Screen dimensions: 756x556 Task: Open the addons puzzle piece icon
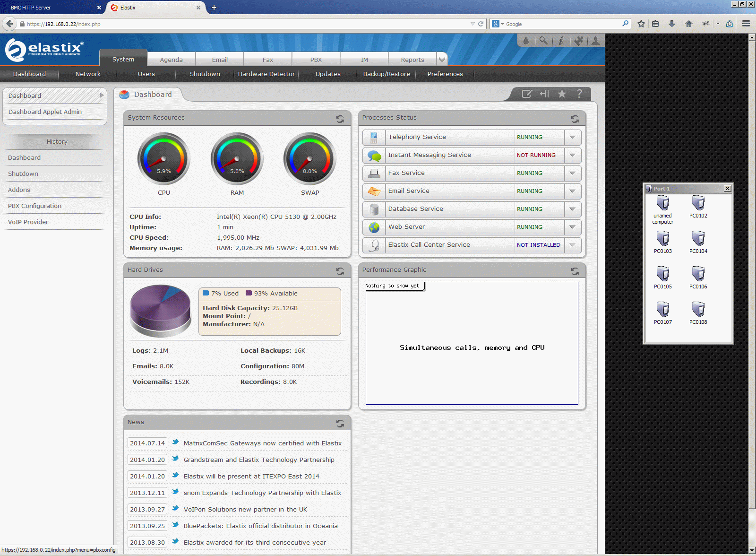[x=578, y=41]
